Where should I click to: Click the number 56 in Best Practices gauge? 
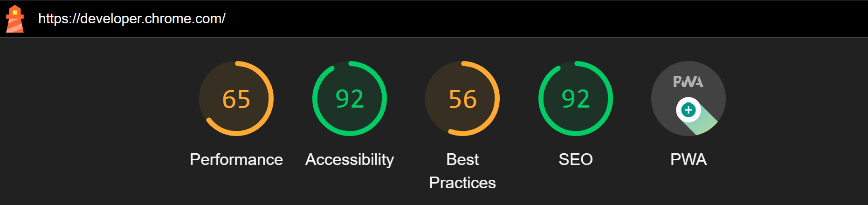click(462, 99)
